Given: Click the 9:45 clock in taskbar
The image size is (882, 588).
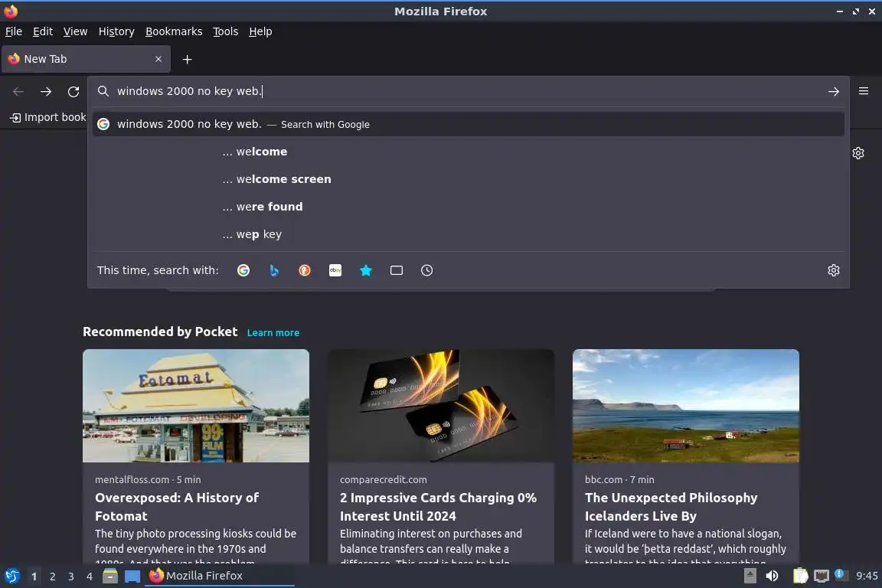Looking at the screenshot, I should click(x=867, y=576).
